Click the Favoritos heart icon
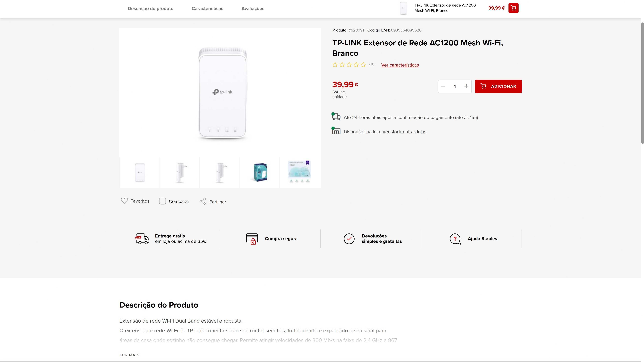The width and height of the screenshot is (644, 362). tap(124, 201)
